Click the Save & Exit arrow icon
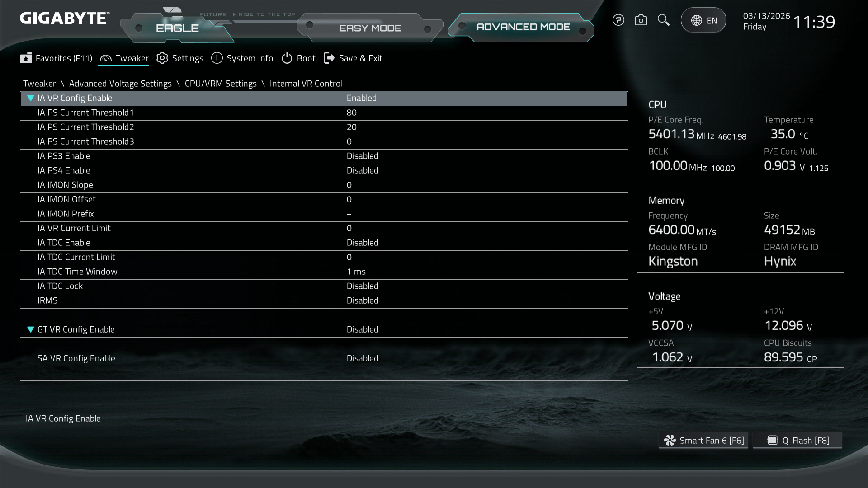868x488 pixels. point(329,58)
